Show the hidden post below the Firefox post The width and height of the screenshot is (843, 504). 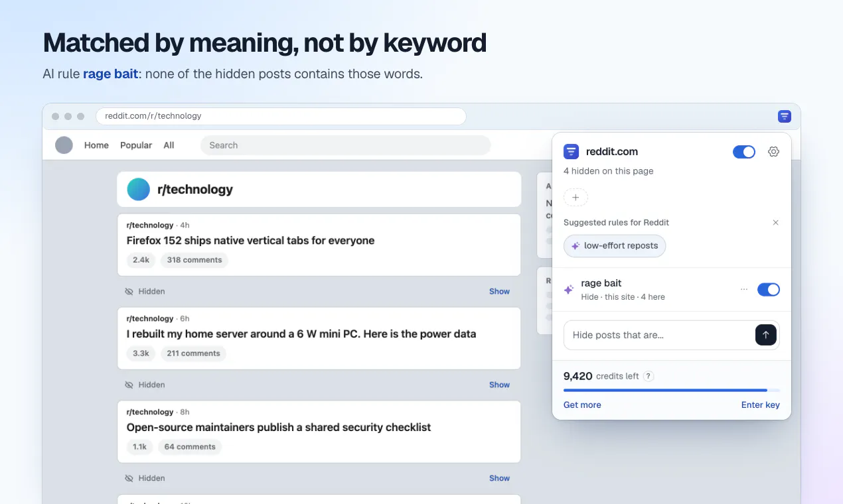[x=499, y=291]
